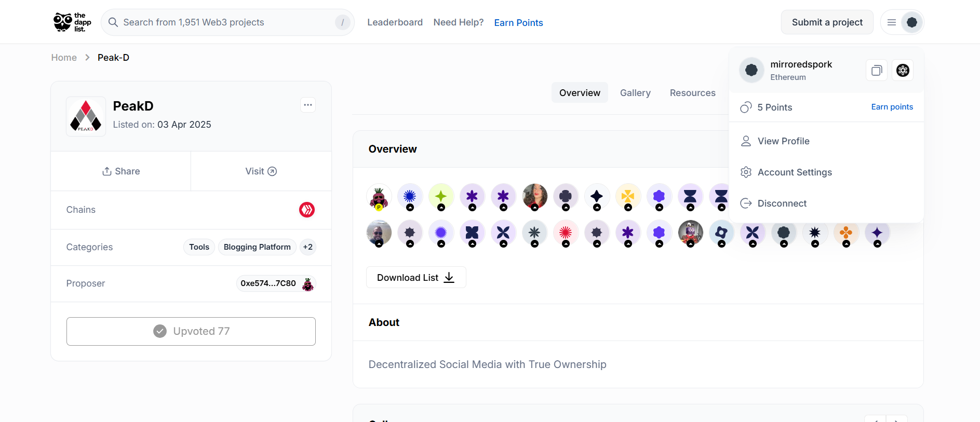Click the blue ring avatar in second row
This screenshot has width=980, height=422.
tap(721, 233)
